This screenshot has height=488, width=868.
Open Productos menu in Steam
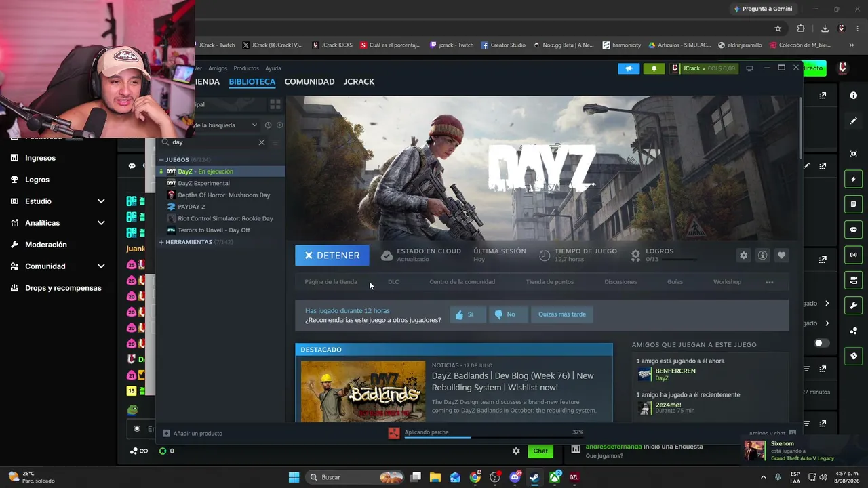pos(246,68)
